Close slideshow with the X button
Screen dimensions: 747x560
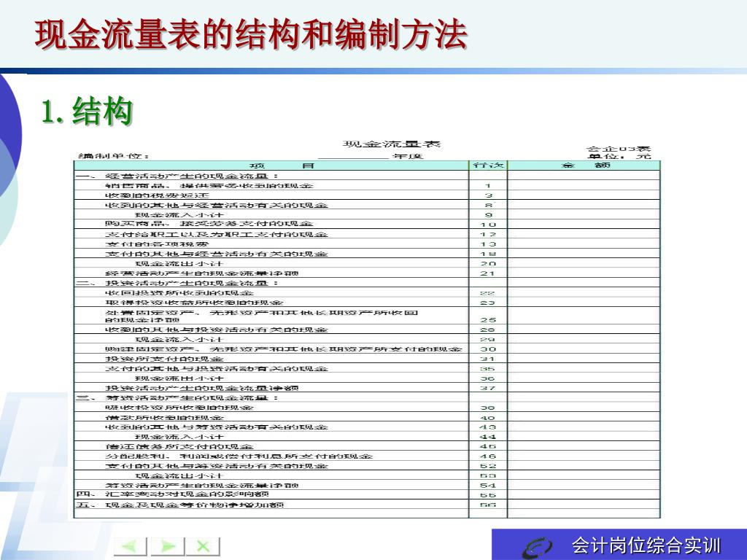204,546
